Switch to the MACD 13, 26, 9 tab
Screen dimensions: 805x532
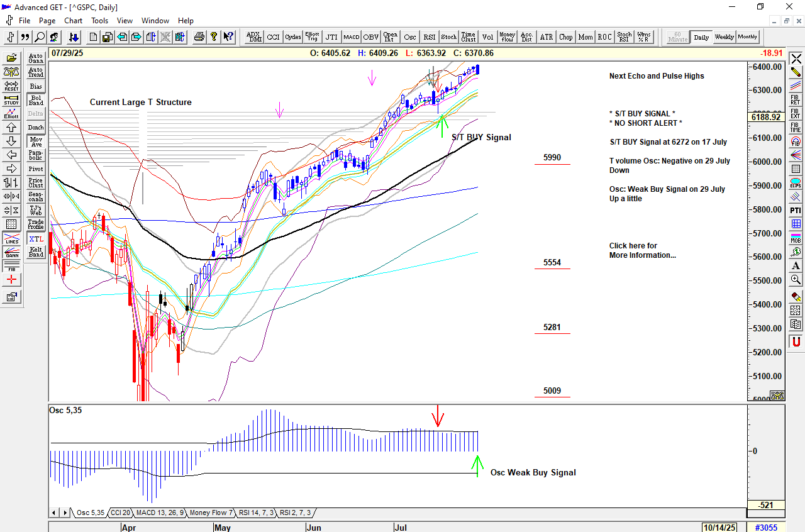point(160,513)
